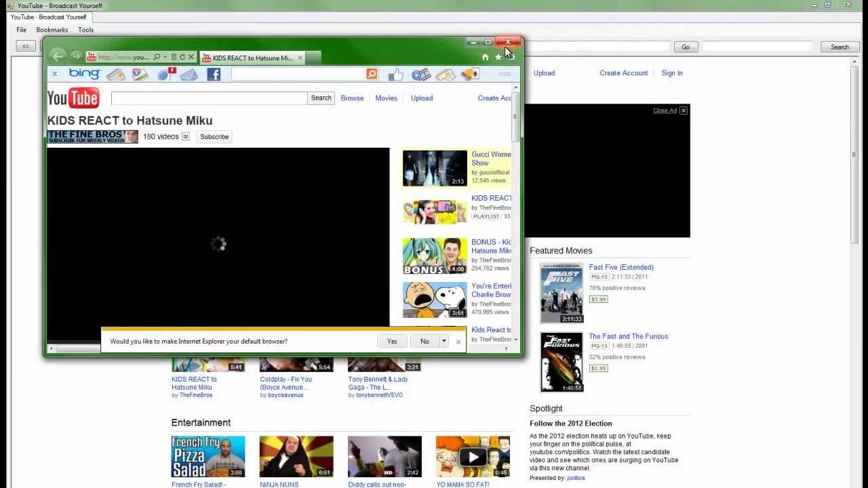Dismiss the default browser notification bar
This screenshot has width=868, height=488.
coord(458,342)
